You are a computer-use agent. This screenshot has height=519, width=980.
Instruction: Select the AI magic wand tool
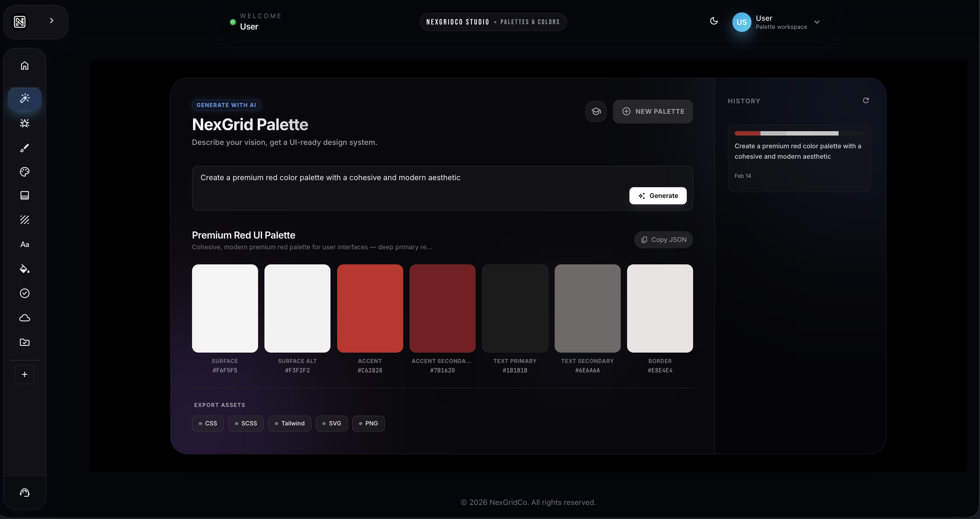tap(24, 98)
